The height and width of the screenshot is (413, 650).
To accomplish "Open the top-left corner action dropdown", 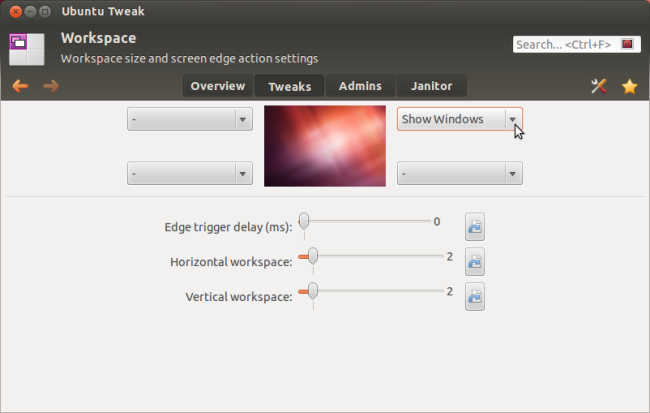I will [190, 119].
